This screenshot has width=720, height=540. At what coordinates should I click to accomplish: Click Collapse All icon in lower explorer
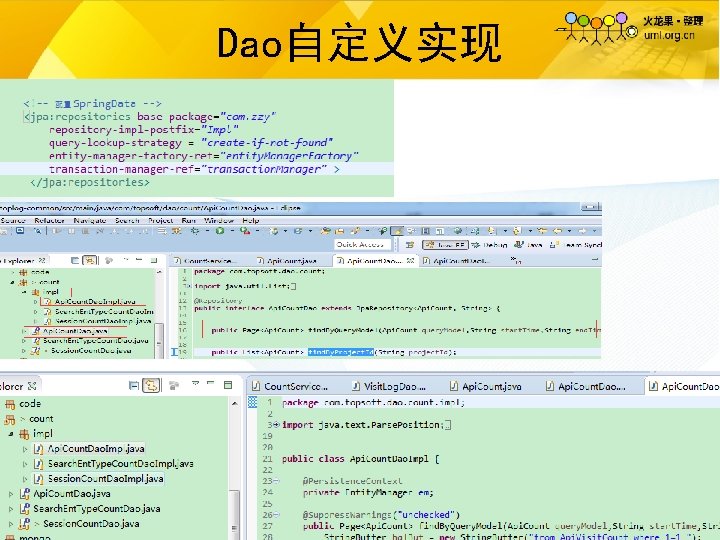click(134, 385)
